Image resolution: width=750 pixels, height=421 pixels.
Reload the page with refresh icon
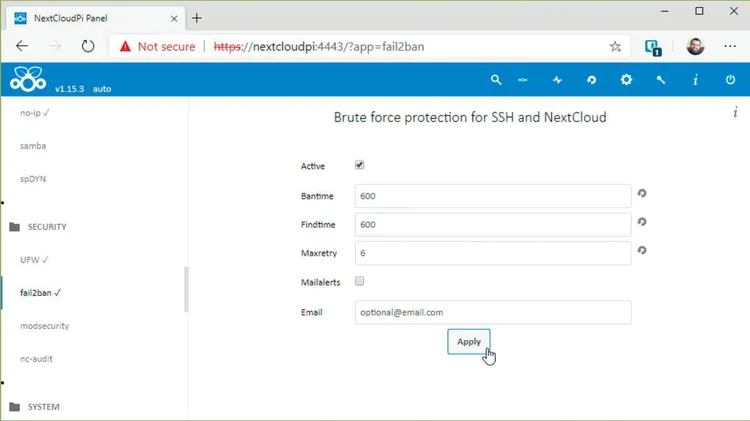(x=88, y=46)
